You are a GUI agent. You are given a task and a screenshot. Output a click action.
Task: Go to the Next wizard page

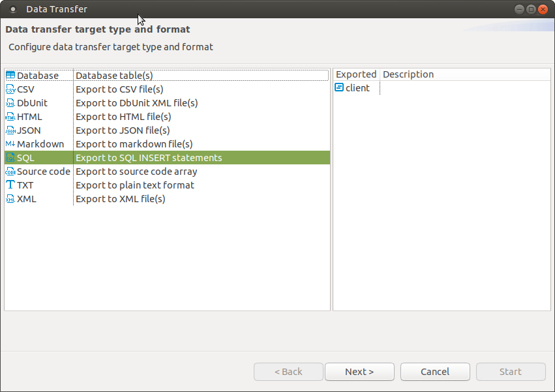click(x=359, y=372)
